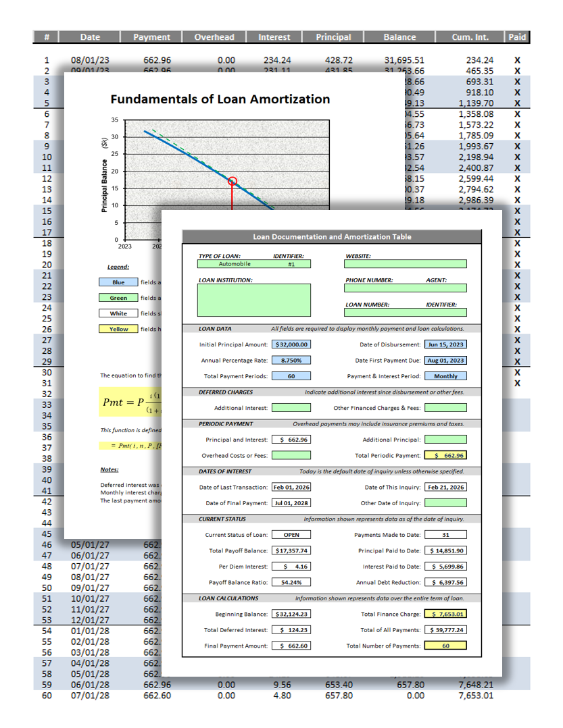
Task: Click the Paid X mark for payment 1
Action: tap(518, 60)
